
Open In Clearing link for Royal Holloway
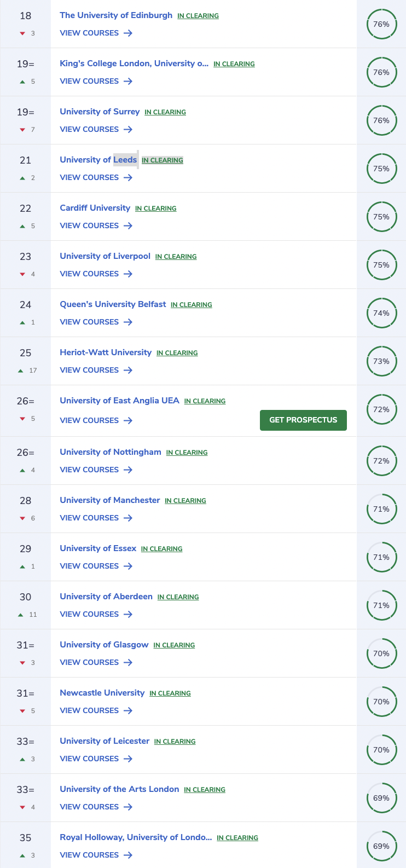pos(237,838)
